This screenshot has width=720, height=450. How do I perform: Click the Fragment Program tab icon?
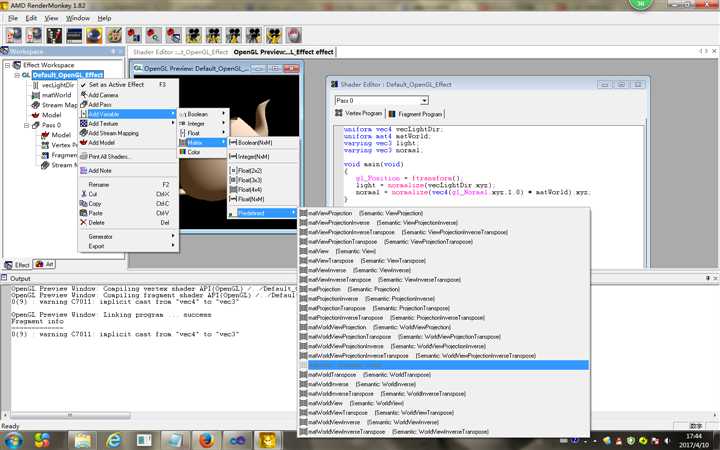[x=392, y=114]
